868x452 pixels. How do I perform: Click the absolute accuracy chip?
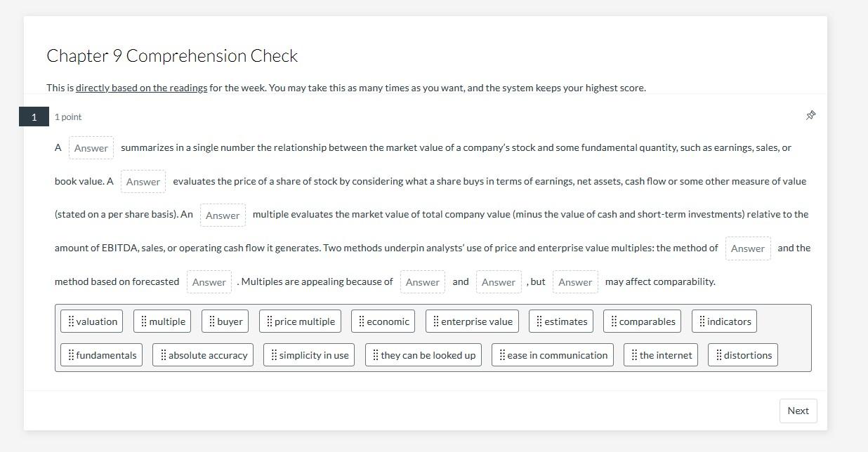(x=203, y=354)
